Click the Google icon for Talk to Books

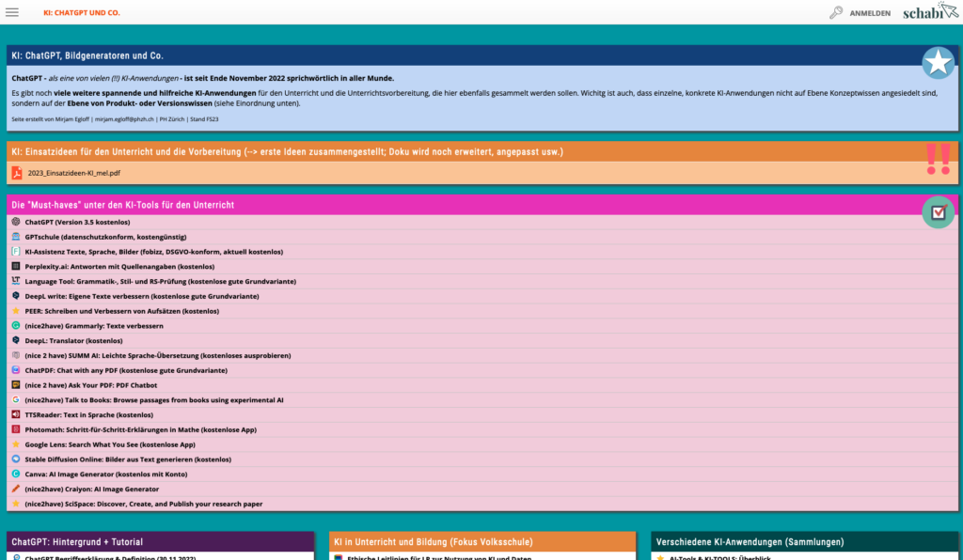(16, 399)
